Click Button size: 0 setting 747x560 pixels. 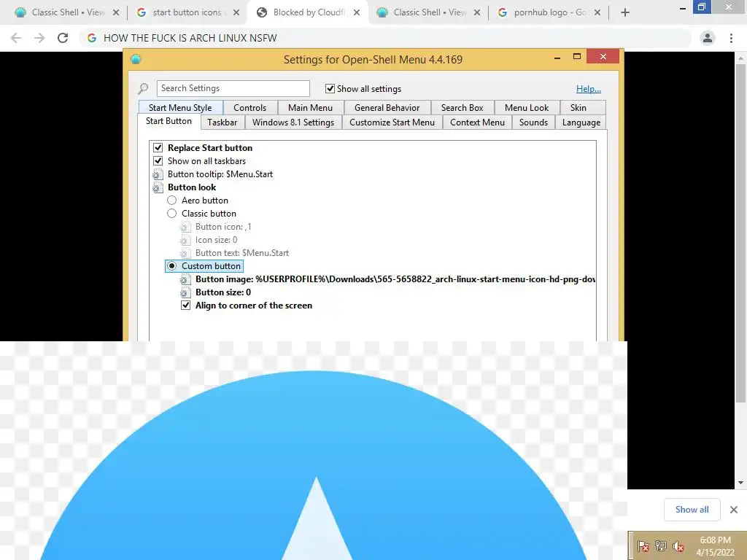click(x=223, y=292)
